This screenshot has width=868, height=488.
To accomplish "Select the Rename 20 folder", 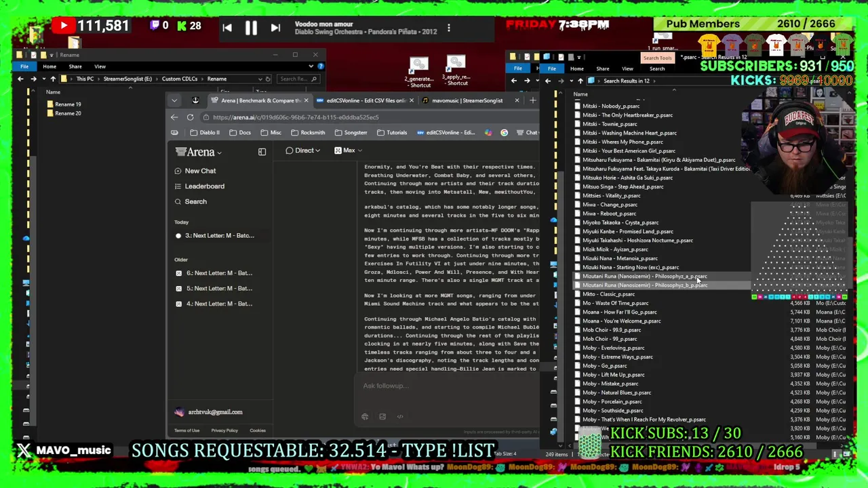I will [x=64, y=113].
